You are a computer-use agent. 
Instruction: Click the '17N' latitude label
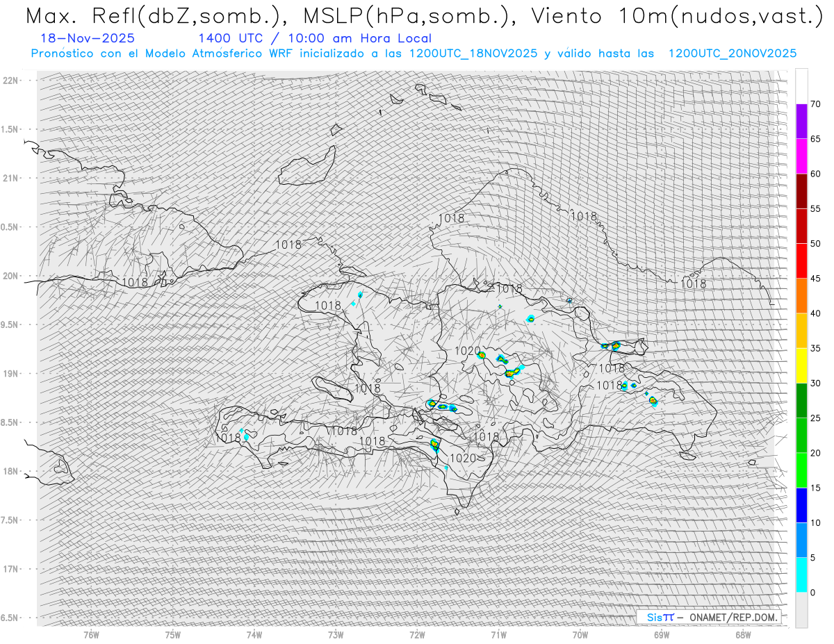pyautogui.click(x=10, y=569)
